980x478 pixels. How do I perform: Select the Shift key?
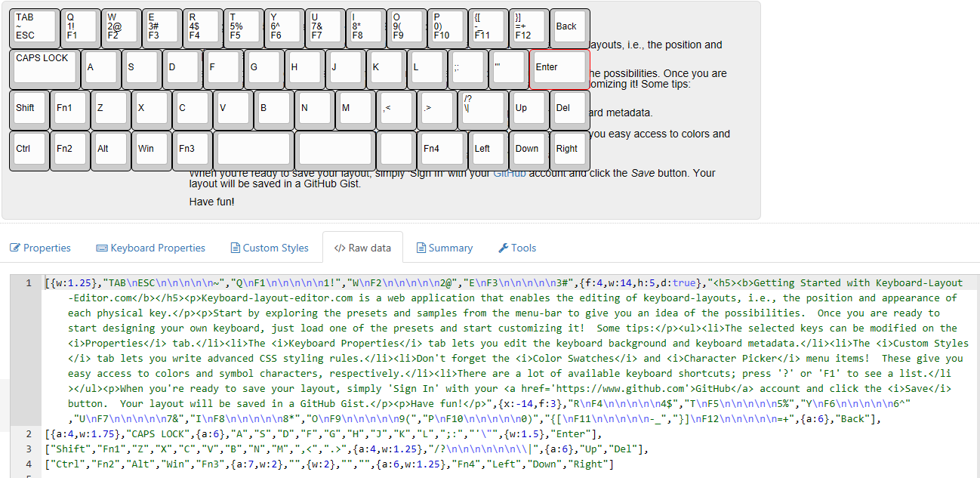tap(30, 110)
